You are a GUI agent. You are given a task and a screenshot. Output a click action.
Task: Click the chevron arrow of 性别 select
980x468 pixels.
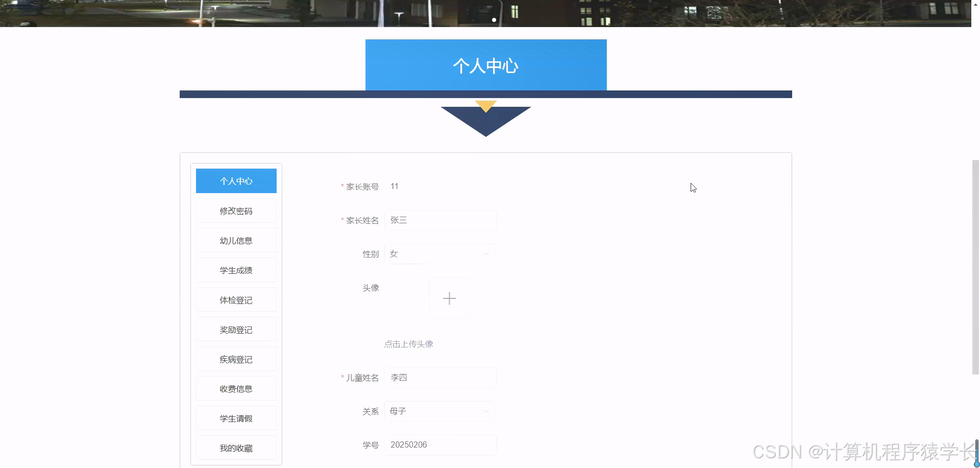[486, 254]
